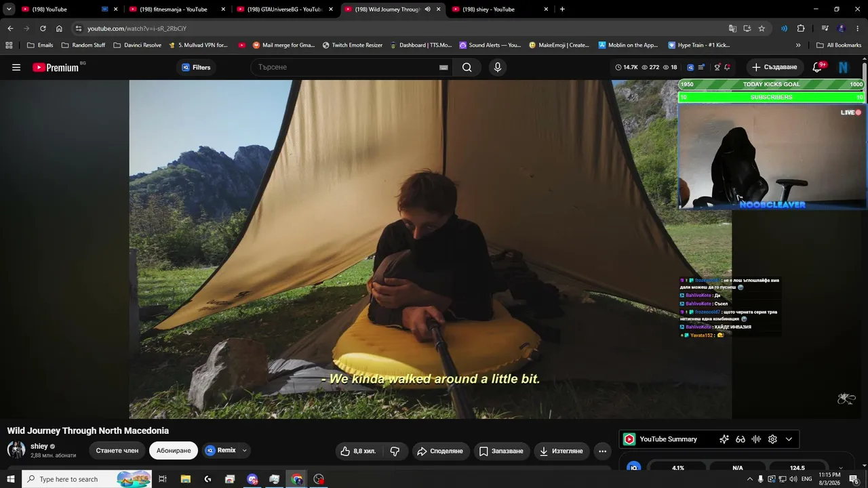Click the YouTube Summary audio waveform icon
The width and height of the screenshot is (868, 488).
pos(756,439)
